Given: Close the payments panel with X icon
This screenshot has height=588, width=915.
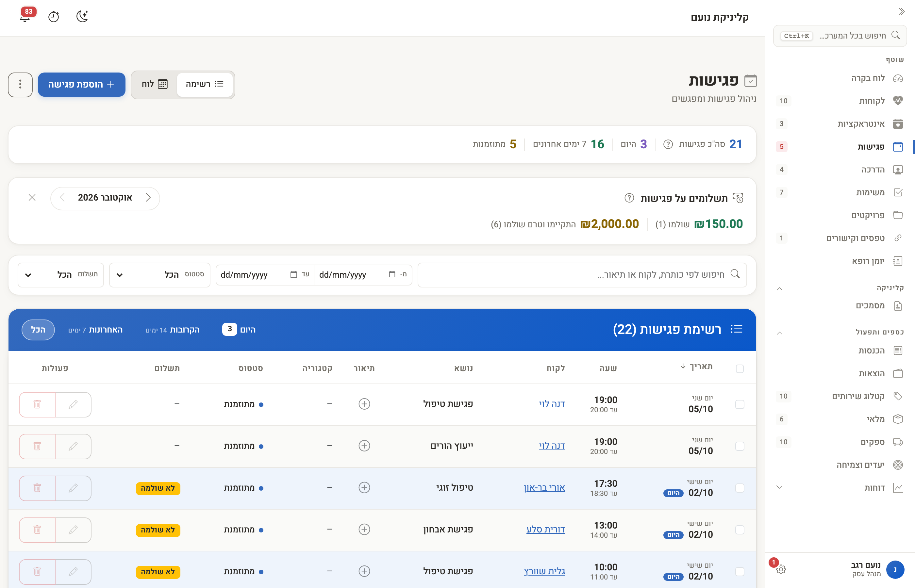Looking at the screenshot, I should [32, 197].
